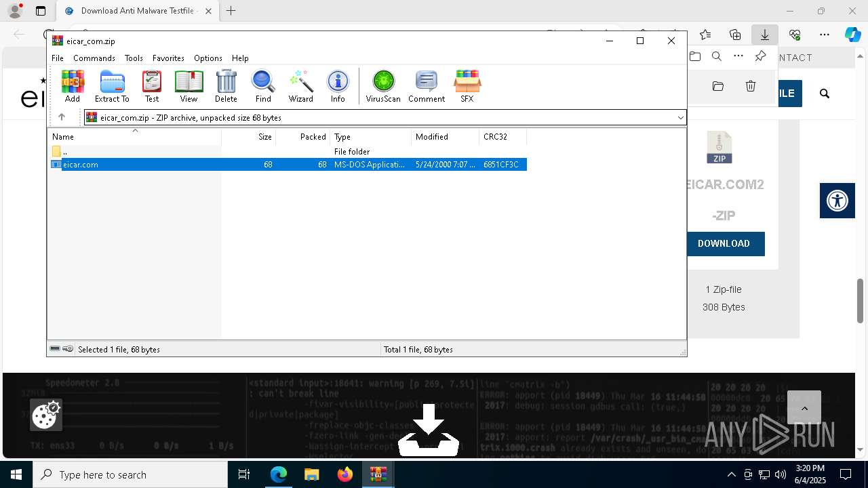
Task: Sort by Modified column header
Action: 445,136
